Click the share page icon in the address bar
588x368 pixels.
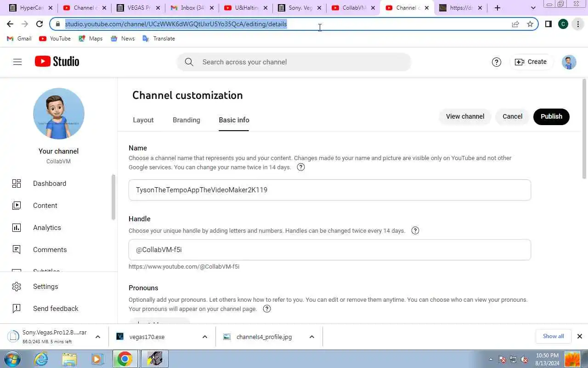tap(515, 24)
